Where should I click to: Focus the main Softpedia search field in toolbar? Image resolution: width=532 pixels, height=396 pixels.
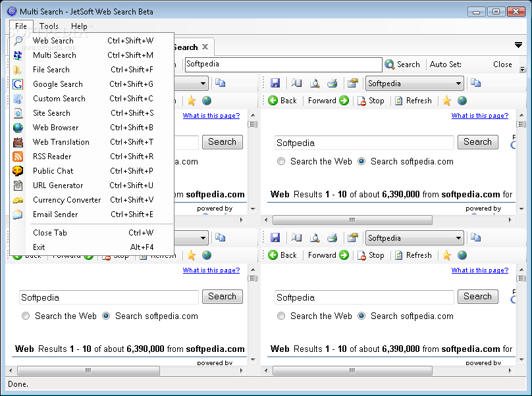(284, 64)
